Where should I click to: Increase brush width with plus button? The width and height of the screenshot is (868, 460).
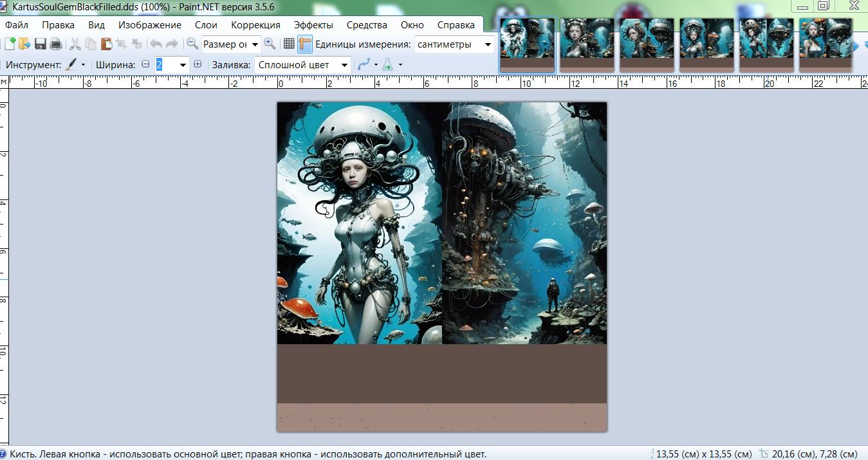[x=198, y=64]
